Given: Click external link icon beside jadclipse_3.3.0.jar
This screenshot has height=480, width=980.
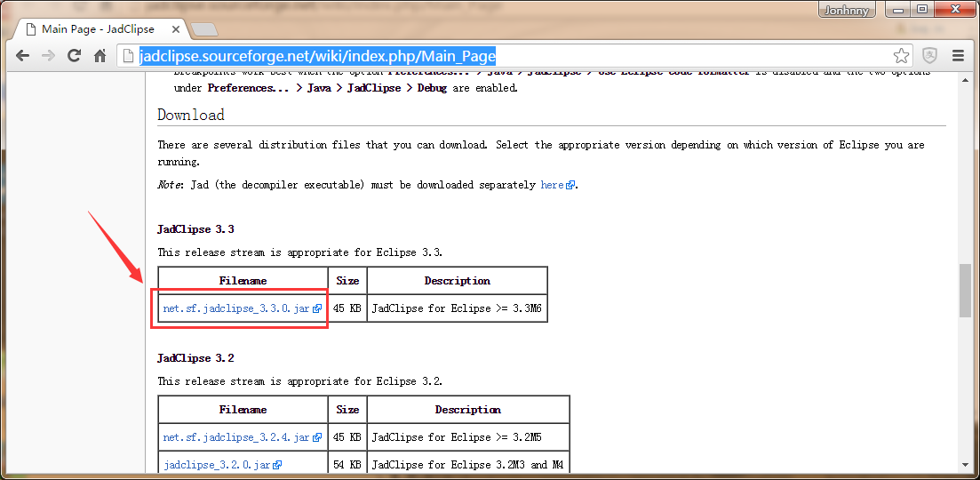Looking at the screenshot, I should pos(317,308).
